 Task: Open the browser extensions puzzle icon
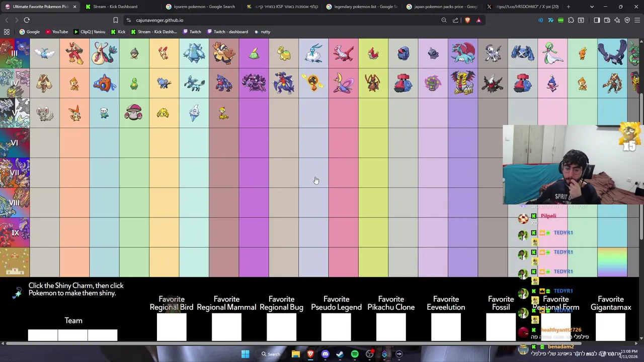[x=571, y=20]
